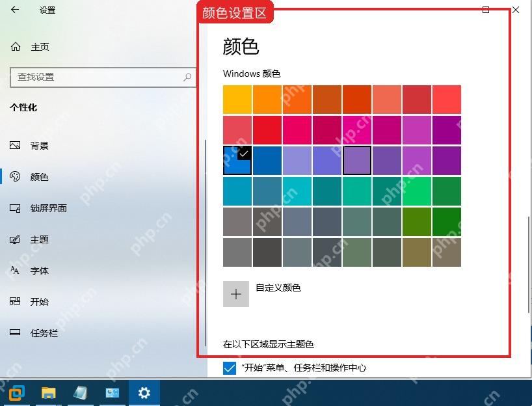Screen dimensions: 532x406
Task: Pick the light lavender purple shadow swatch
Action: (297, 161)
